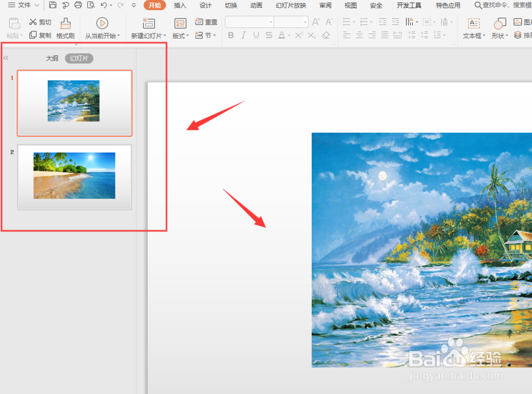Click the Print icon in quick access bar
The height and width of the screenshot is (394, 532).
[78, 5]
